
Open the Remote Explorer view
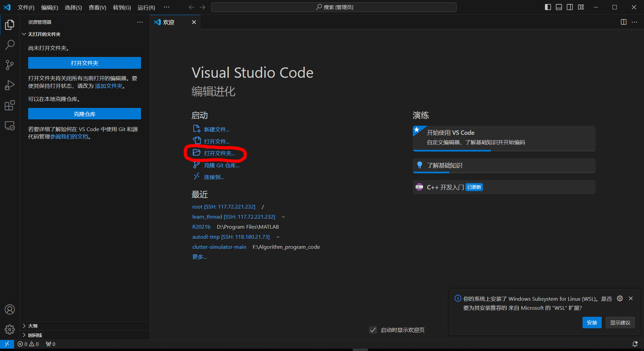[10, 126]
